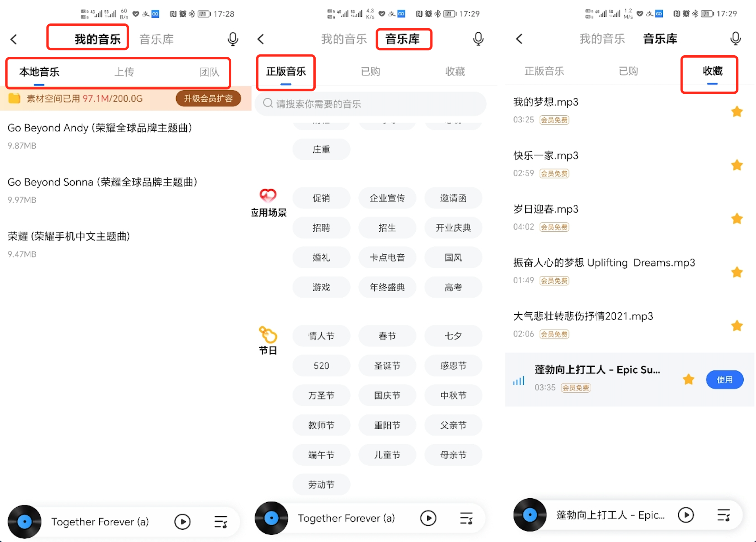756x542 pixels.
Task: Tap the microphone icon on the My Music screen
Action: [233, 39]
